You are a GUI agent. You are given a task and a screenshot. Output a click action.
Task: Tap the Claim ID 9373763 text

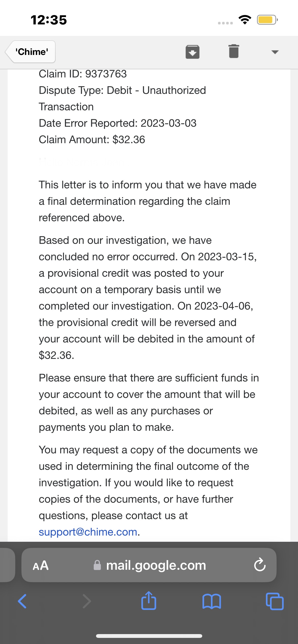83,74
